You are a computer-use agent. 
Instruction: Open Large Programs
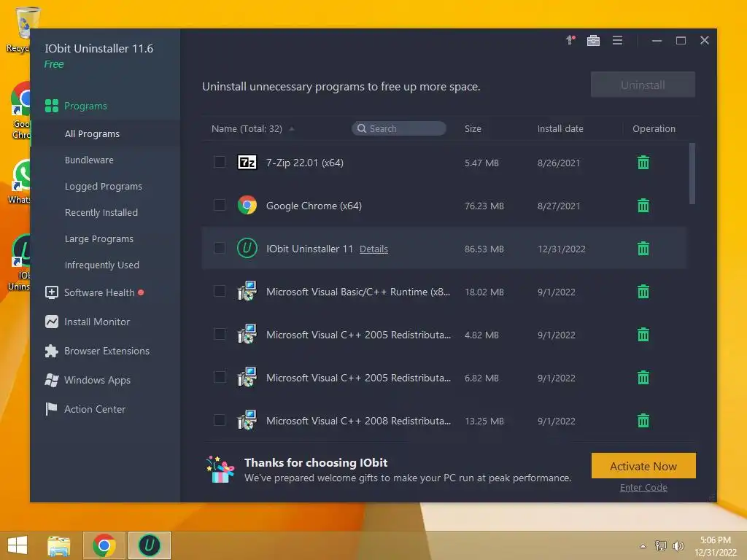(x=99, y=238)
